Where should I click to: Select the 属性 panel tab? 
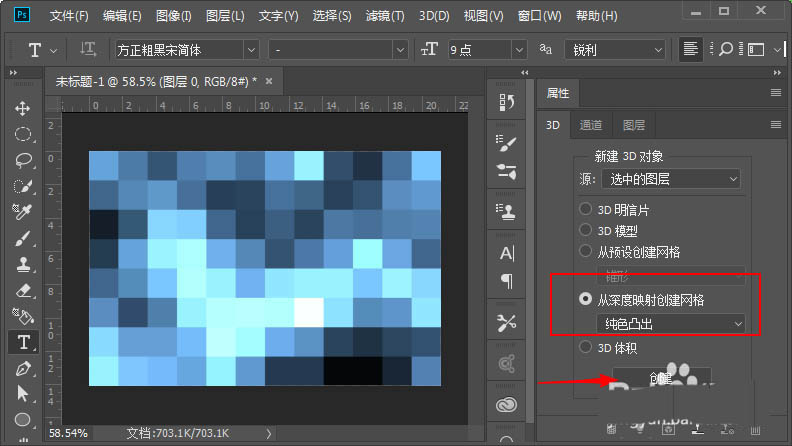(x=558, y=93)
